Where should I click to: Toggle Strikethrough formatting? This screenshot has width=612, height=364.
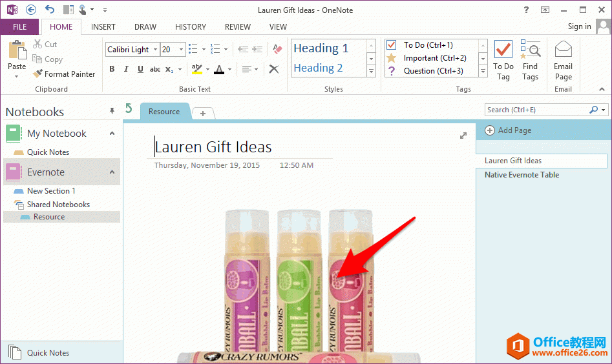(x=155, y=69)
